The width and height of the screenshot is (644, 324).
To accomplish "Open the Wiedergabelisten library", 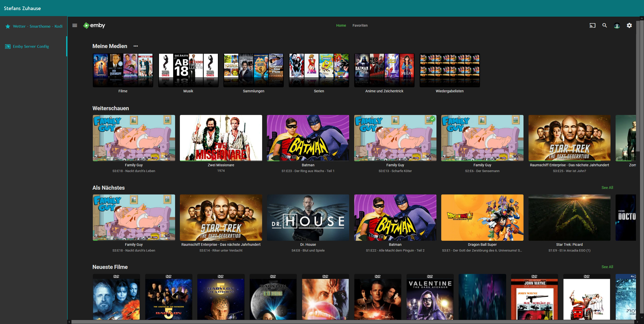I will pyautogui.click(x=450, y=70).
